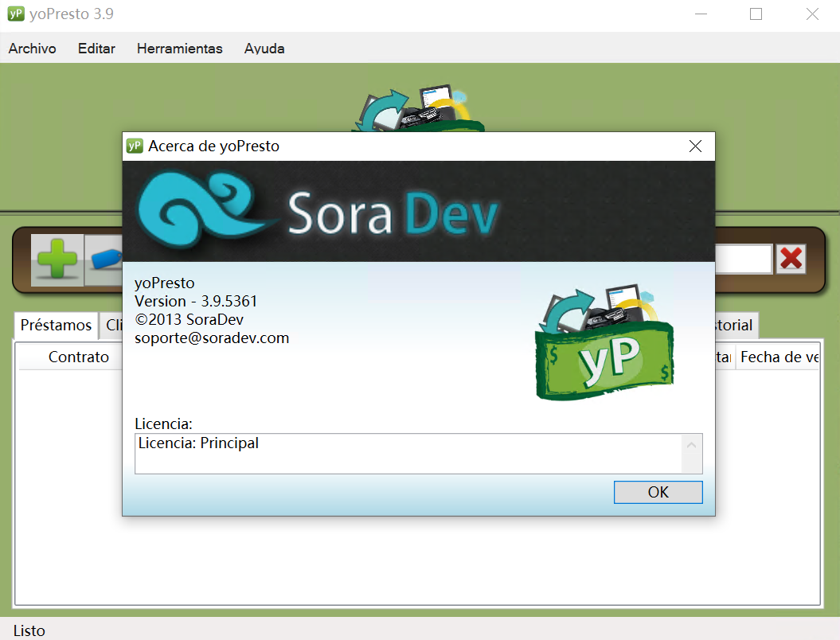Open the Ayuda menu
The width and height of the screenshot is (840, 640).
(x=264, y=49)
